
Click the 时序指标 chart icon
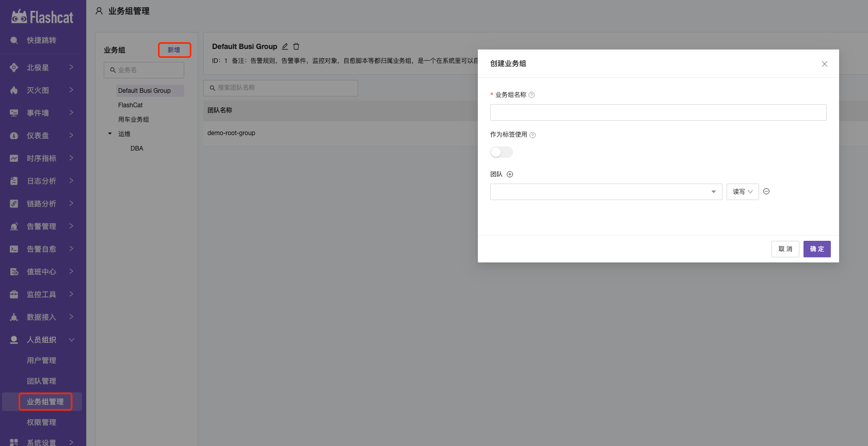pyautogui.click(x=14, y=158)
